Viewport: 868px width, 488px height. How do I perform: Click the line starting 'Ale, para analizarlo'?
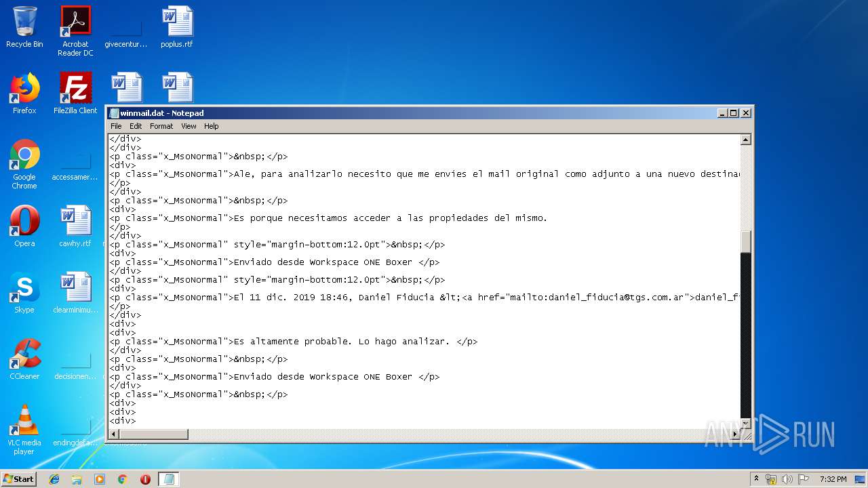coord(425,174)
